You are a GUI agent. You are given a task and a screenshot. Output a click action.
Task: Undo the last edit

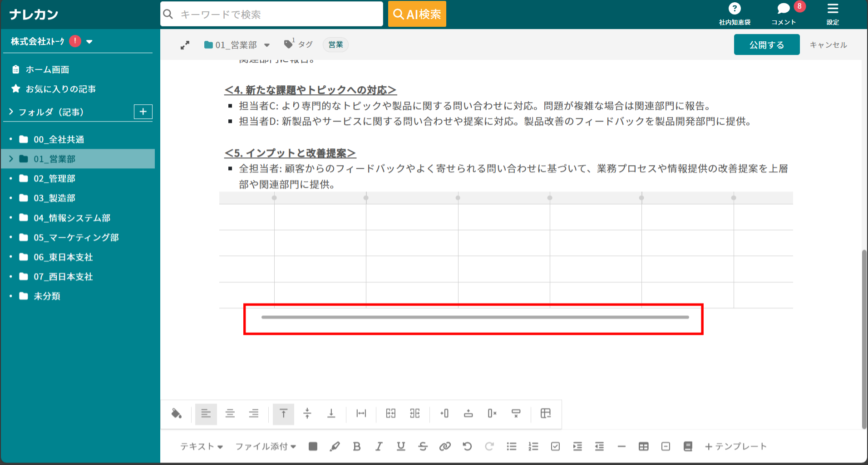[467, 446]
